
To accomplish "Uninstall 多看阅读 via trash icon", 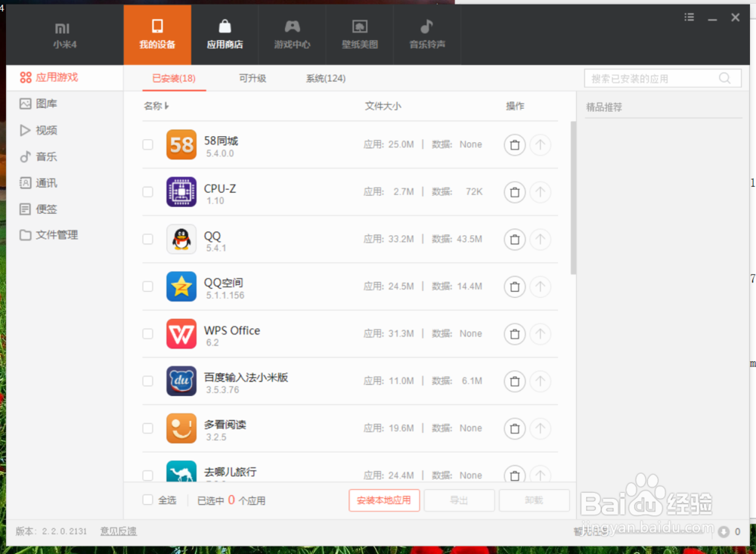I will click(x=514, y=428).
